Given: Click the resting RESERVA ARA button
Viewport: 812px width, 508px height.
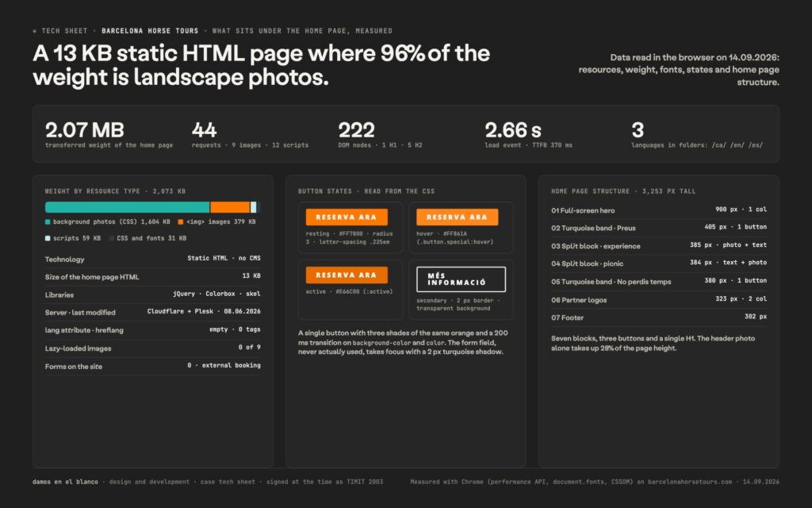Looking at the screenshot, I should 347,217.
